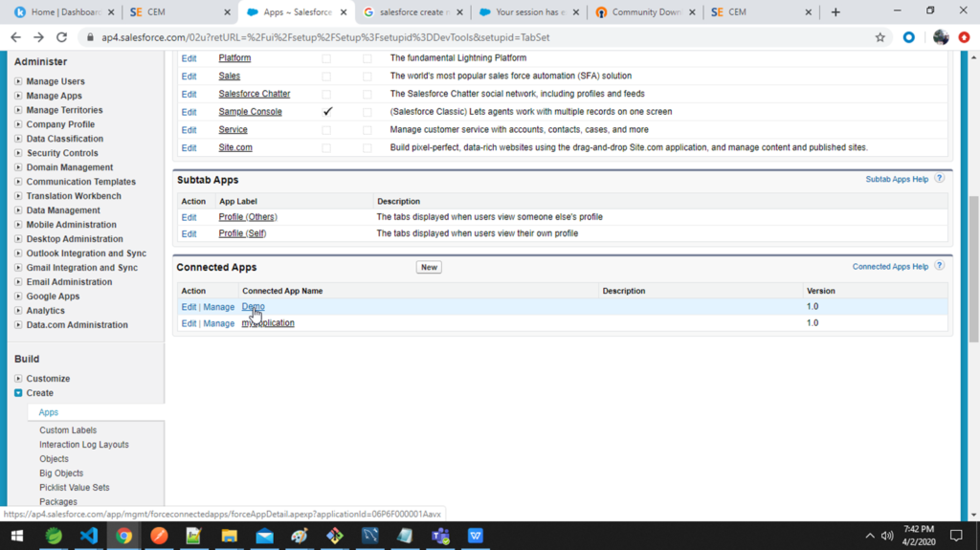Open File Explorer from taskbar
This screenshot has height=550, width=980.
pos(230,536)
